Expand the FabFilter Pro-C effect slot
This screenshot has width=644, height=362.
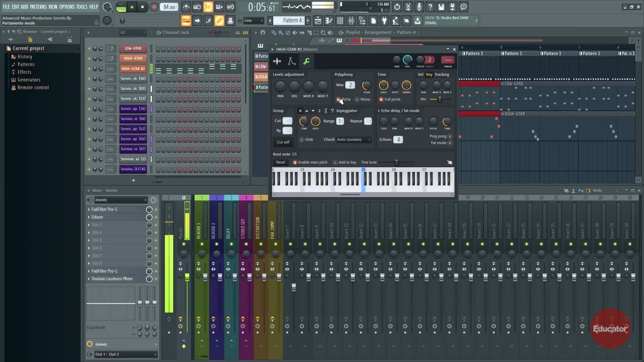pyautogui.click(x=89, y=209)
